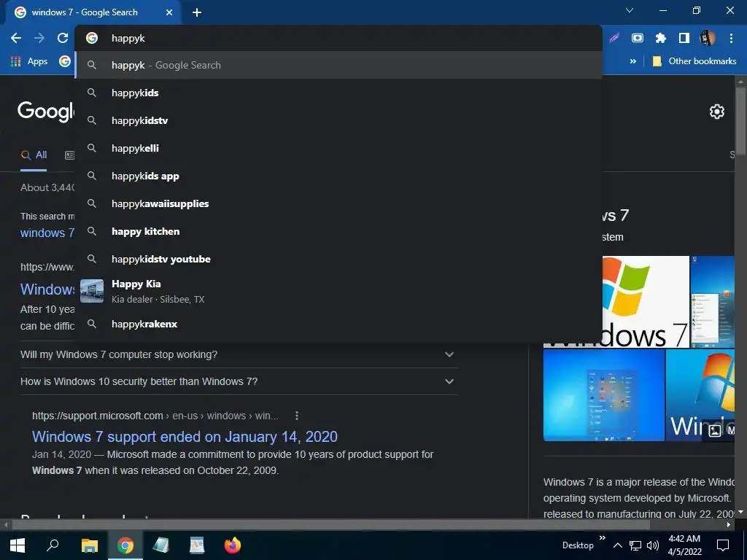Launch Firefox from the taskbar
Screen dimensions: 747x560
(233, 545)
